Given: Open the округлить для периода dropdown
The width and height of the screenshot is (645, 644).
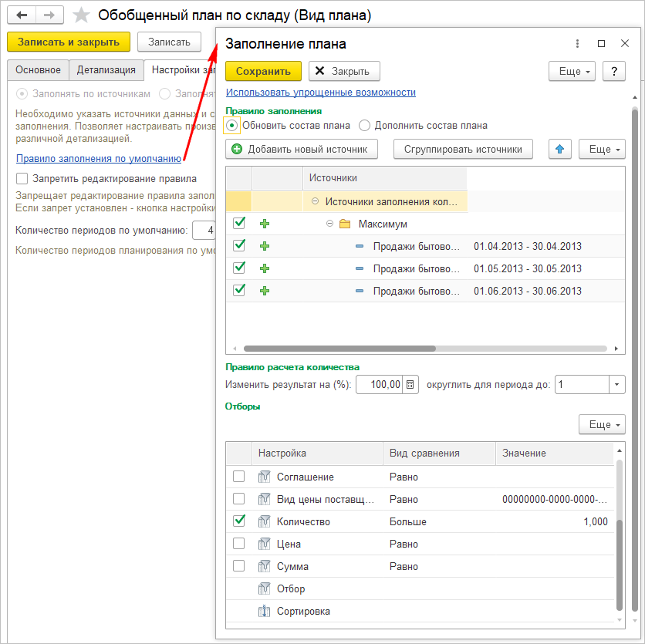Looking at the screenshot, I should (x=617, y=384).
